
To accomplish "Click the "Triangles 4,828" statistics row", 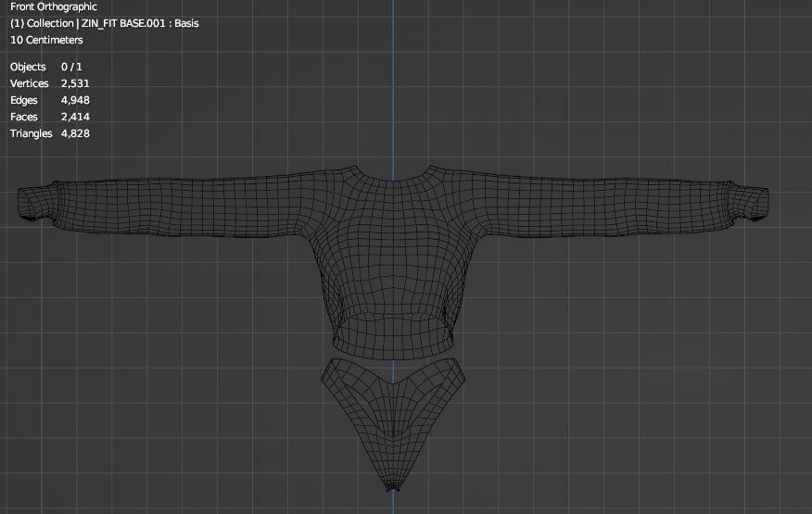I will [50, 133].
